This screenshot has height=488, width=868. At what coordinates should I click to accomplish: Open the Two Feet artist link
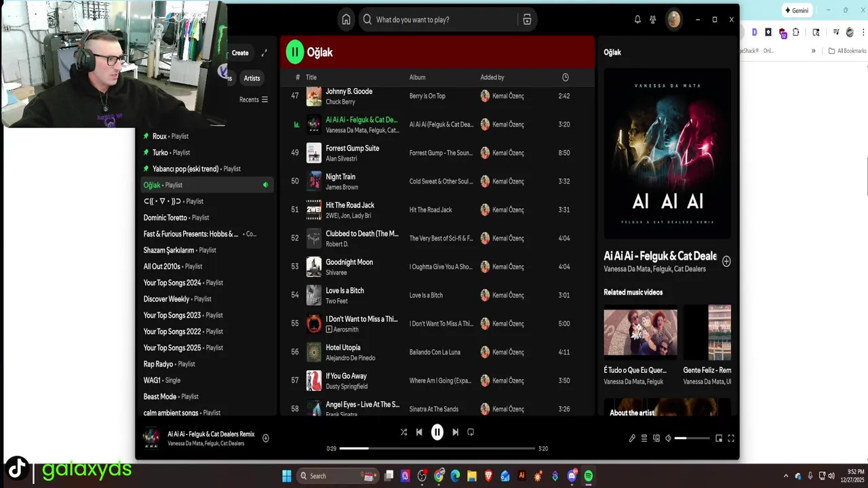pyautogui.click(x=336, y=301)
